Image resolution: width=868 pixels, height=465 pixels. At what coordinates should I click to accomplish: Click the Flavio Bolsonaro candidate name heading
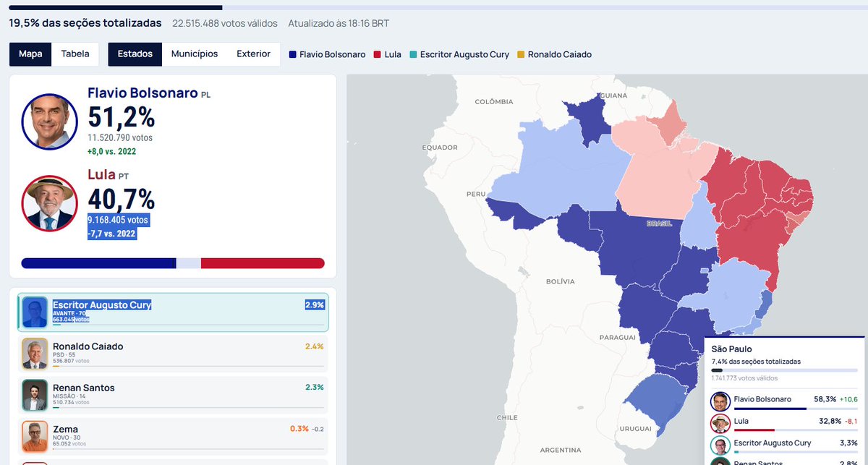pos(142,93)
